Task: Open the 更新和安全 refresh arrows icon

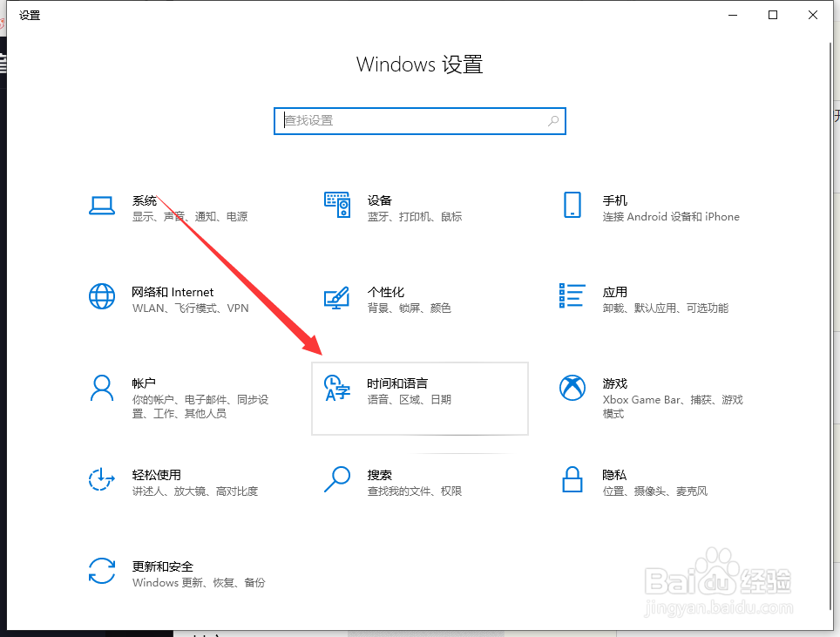Action: tap(102, 571)
